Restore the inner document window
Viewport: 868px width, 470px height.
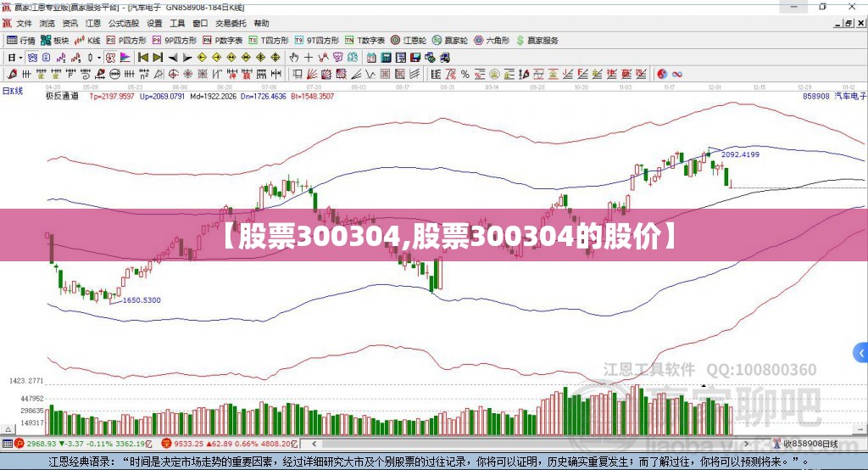(x=849, y=23)
